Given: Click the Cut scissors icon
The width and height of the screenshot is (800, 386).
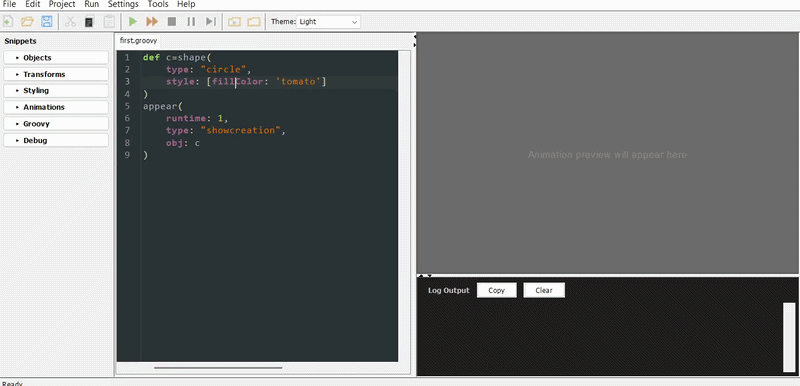Looking at the screenshot, I should (x=70, y=21).
